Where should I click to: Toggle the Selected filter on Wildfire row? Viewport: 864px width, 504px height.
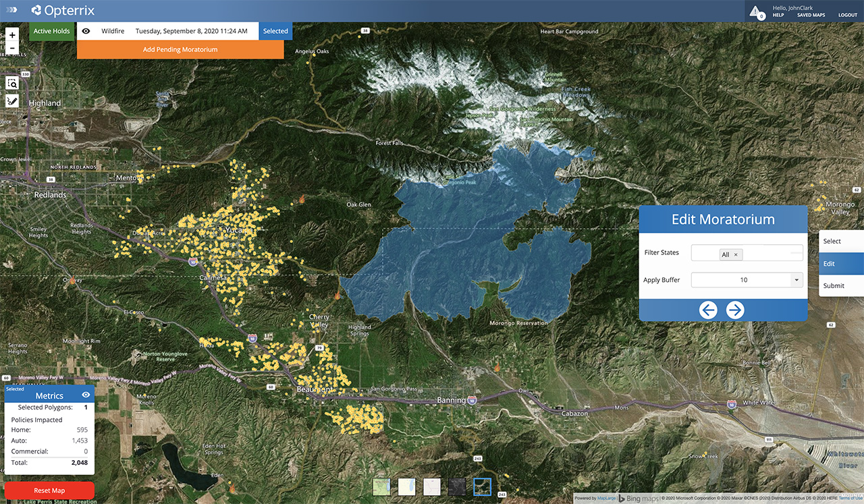[275, 31]
